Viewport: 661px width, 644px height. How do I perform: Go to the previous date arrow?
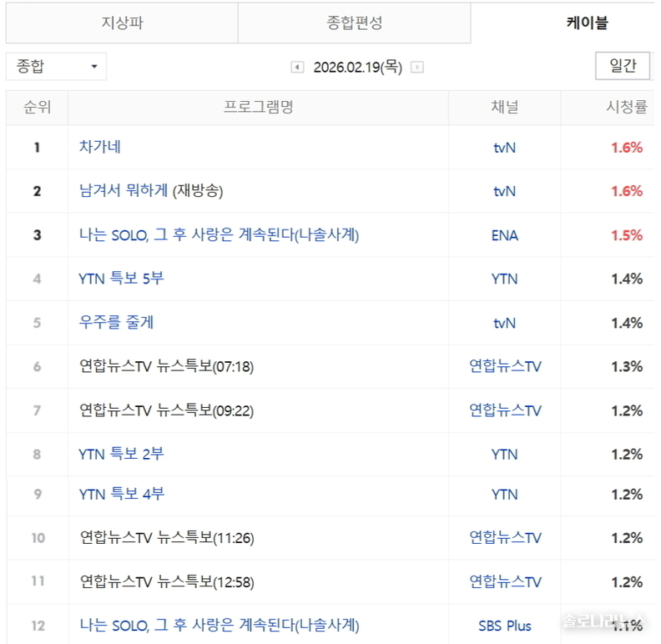click(297, 68)
